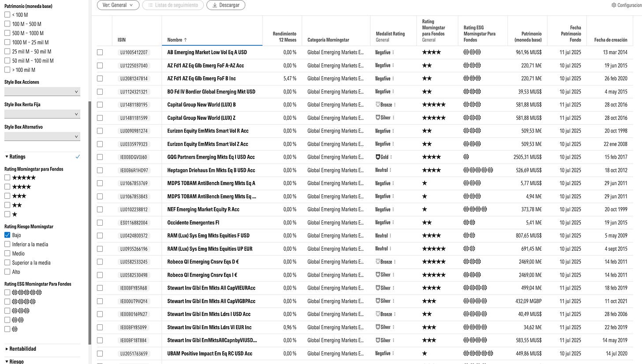Click ESG globes for Heptagon Driehaus row
This screenshot has width=642, height=364.
(478, 170)
